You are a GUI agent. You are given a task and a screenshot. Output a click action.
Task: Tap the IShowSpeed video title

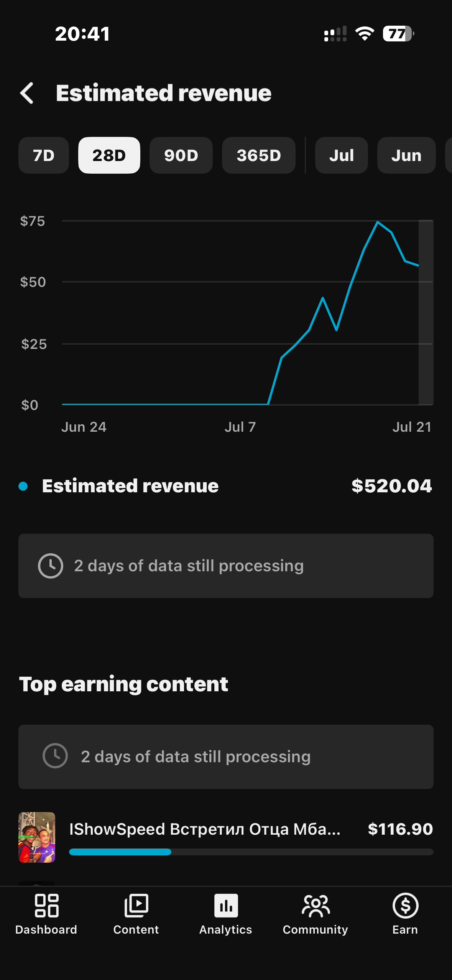pyautogui.click(x=205, y=829)
